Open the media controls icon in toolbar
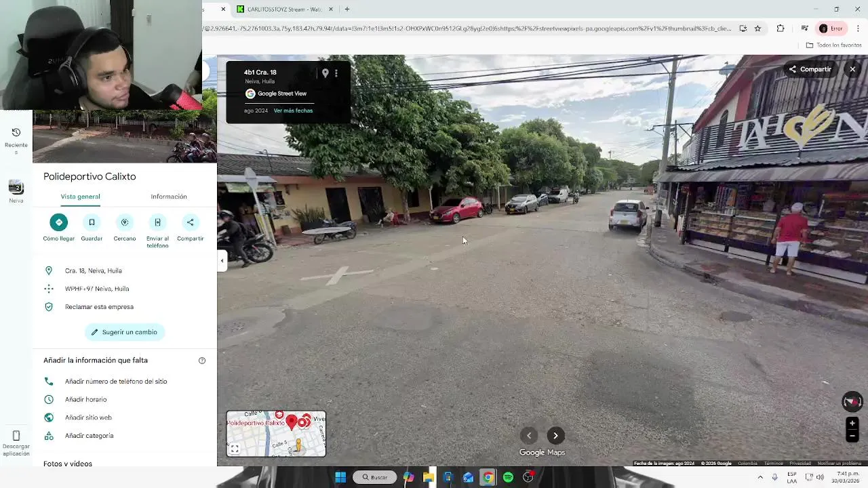This screenshot has height=488, width=868. click(804, 28)
